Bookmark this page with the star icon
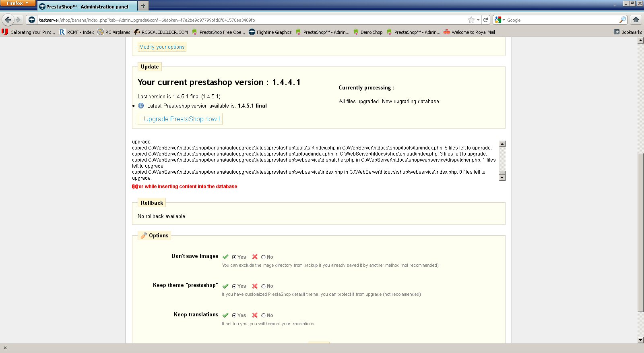644x353 pixels. 471,20
